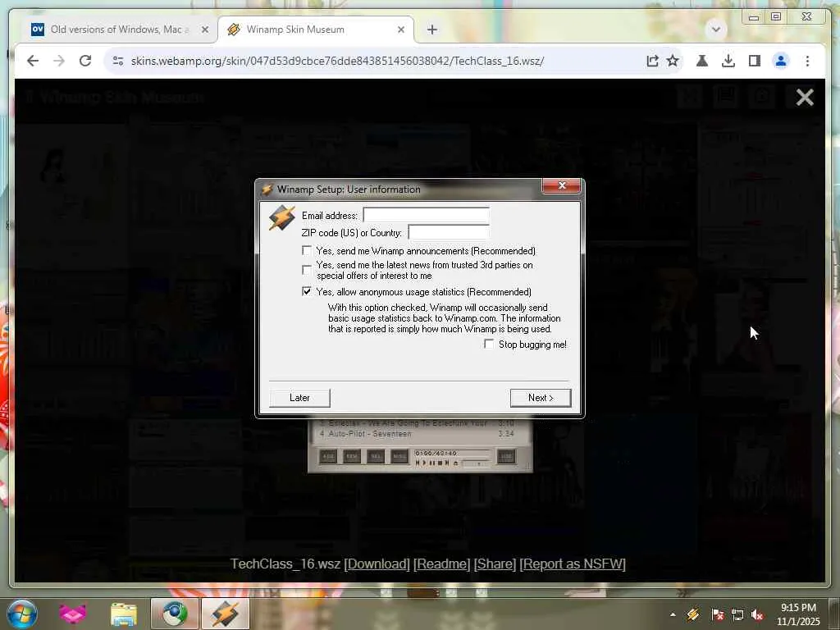Open a new browser tab
Image resolution: width=840 pixels, height=630 pixels.
tap(431, 30)
